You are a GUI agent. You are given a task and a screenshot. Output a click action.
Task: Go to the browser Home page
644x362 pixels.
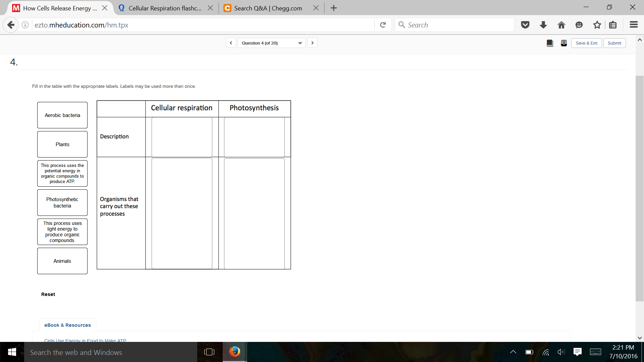(x=561, y=25)
